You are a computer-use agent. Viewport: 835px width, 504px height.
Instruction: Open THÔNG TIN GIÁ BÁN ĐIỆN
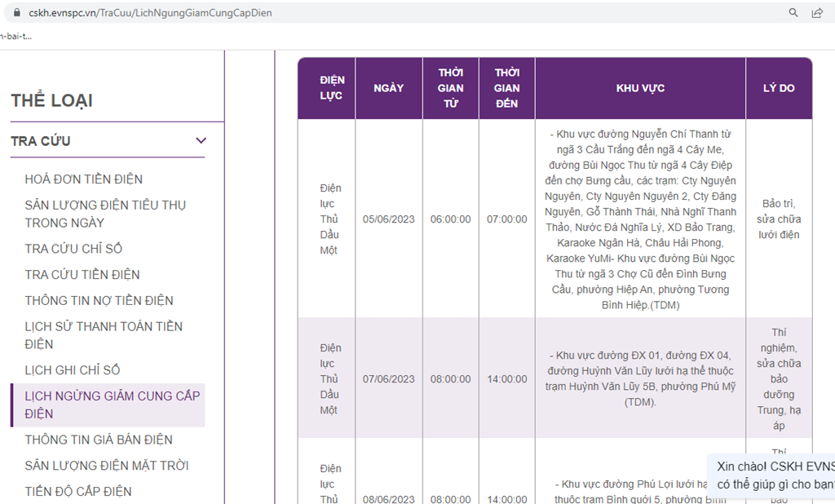pos(99,440)
